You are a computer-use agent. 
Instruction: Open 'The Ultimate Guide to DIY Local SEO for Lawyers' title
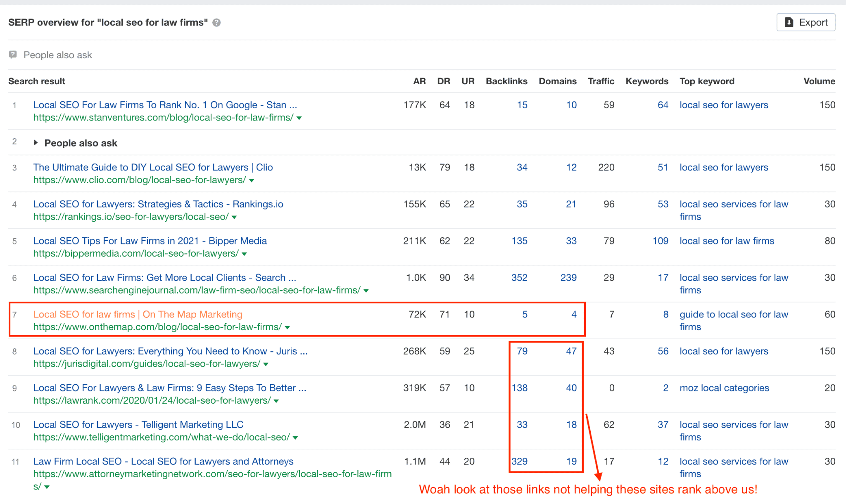tap(153, 167)
